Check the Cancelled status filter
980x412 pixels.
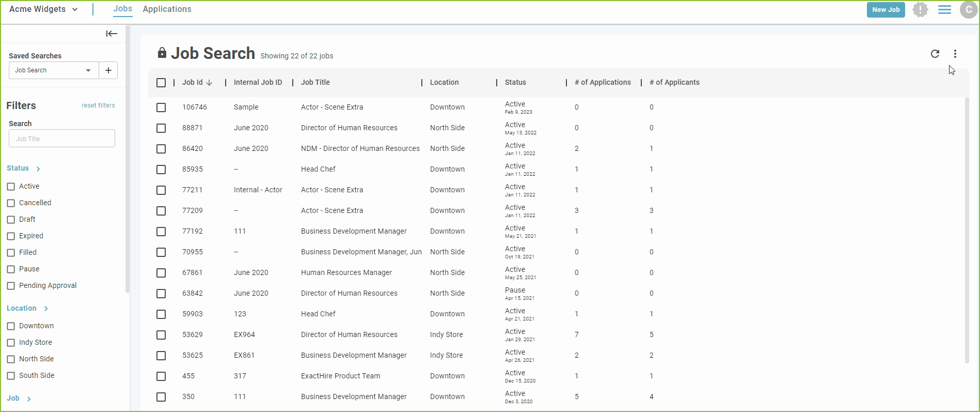click(x=11, y=203)
